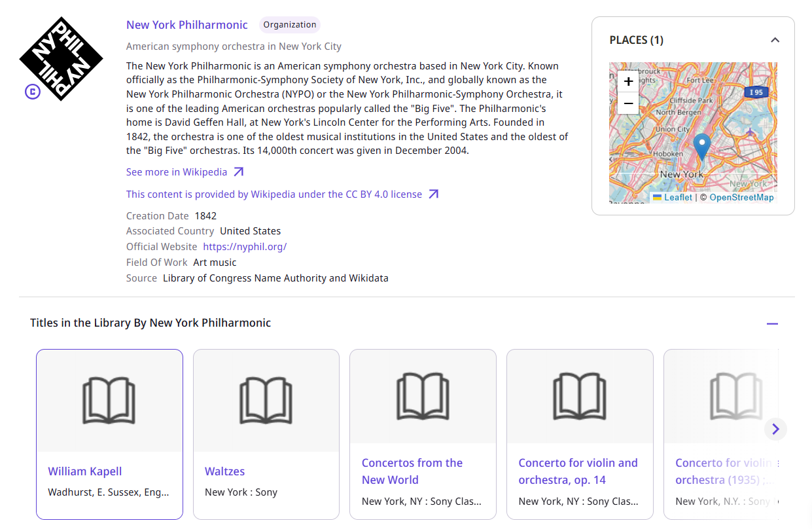Open See more in Wikipedia link
The width and height of the screenshot is (812, 529).
click(177, 172)
